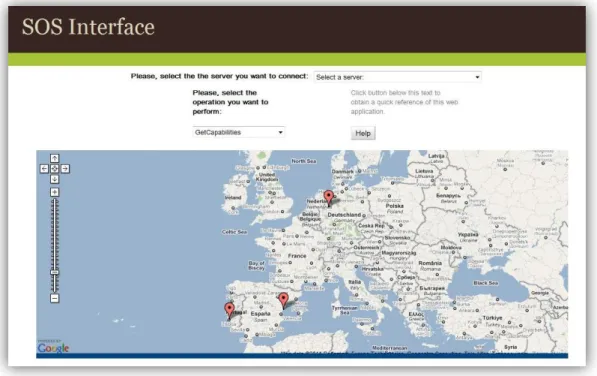Open the GetCapabilities operation dropdown
597x376 pixels.
point(239,132)
